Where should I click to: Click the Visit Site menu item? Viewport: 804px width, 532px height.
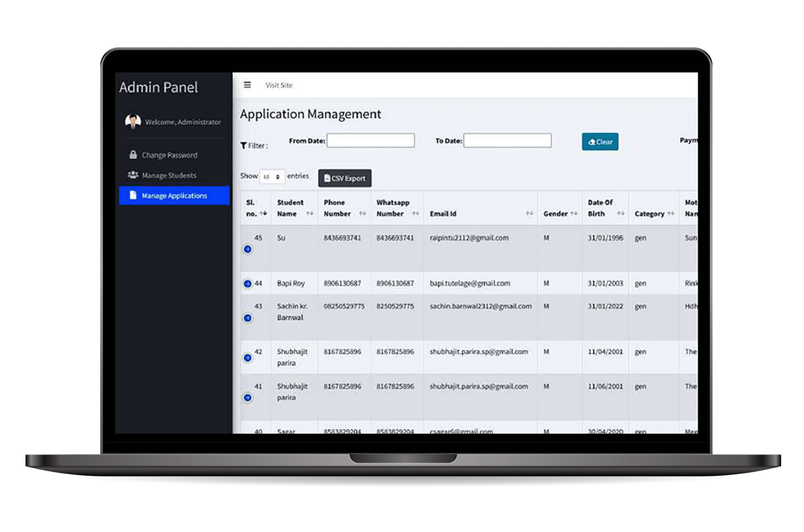[x=278, y=85]
